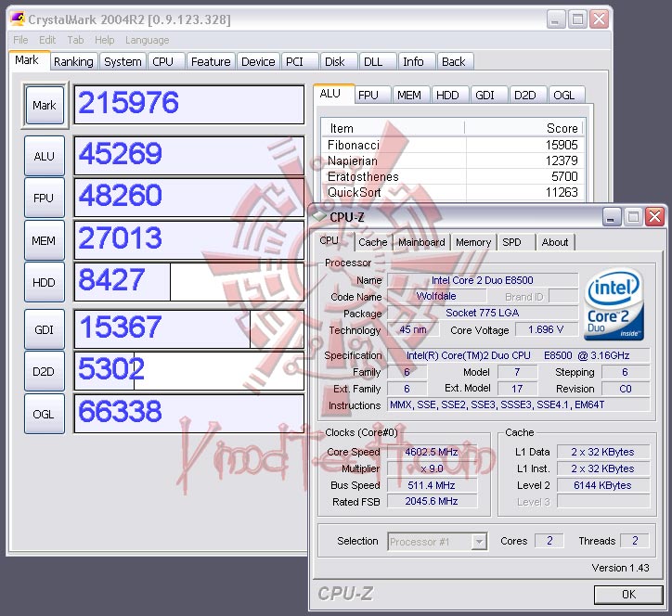Open the Help menu in CrystalMark
The image size is (672, 616).
pos(105,40)
